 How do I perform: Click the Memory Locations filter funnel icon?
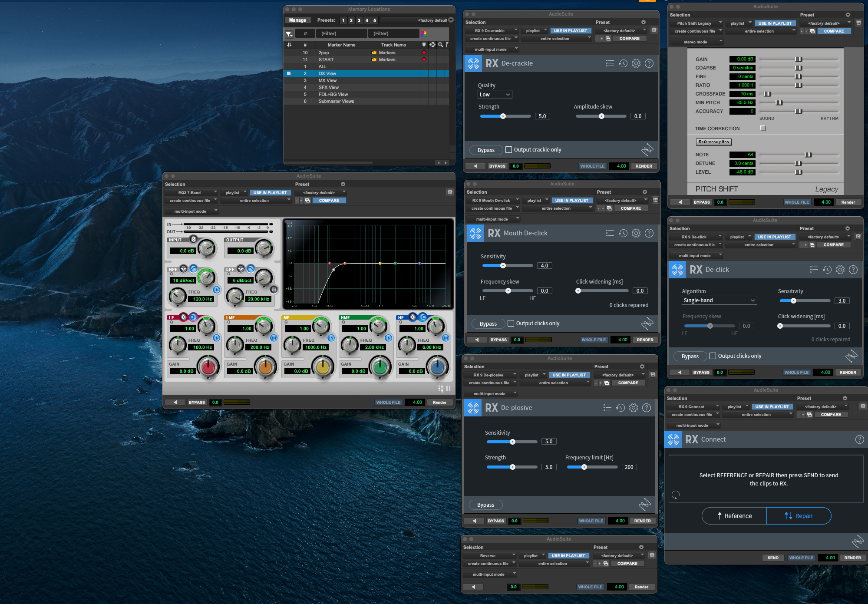pyautogui.click(x=289, y=34)
